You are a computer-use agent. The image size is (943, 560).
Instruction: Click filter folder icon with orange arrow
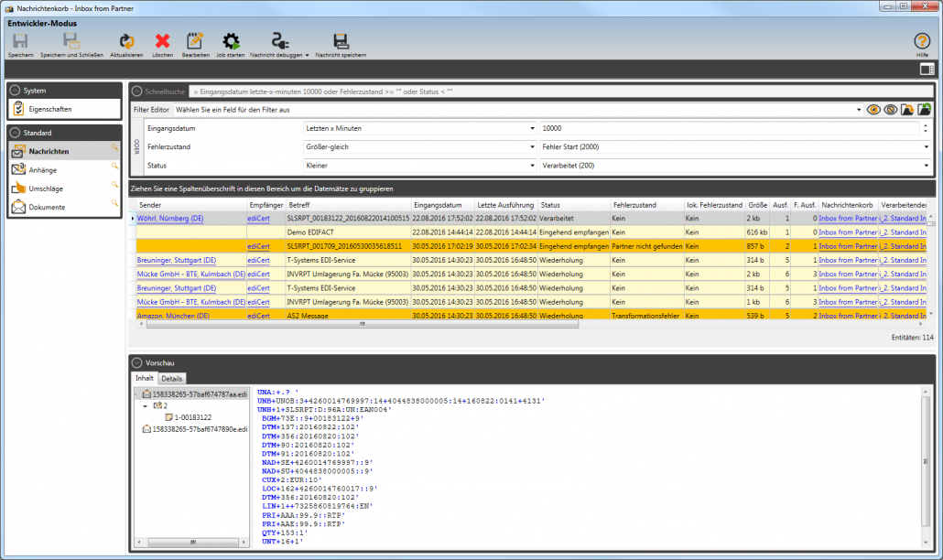[907, 110]
